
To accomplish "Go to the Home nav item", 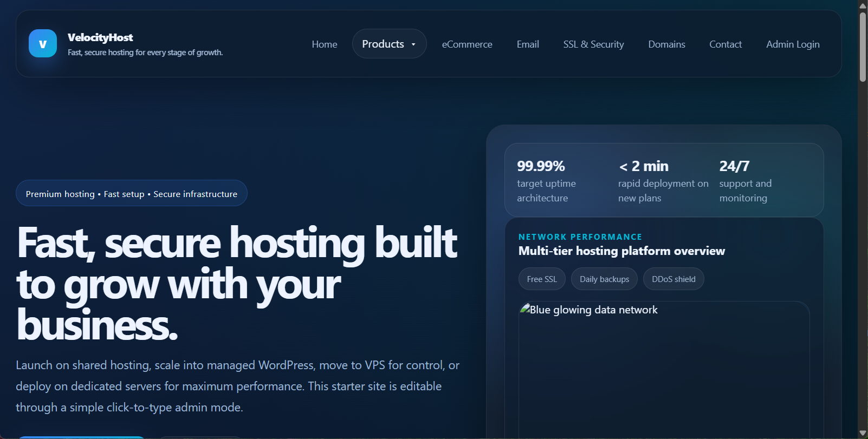I will click(x=325, y=44).
